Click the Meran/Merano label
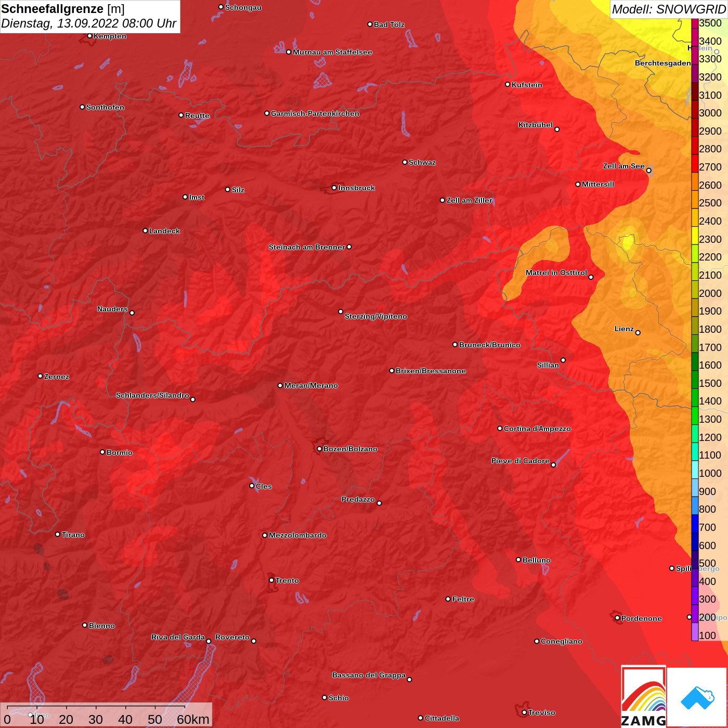 point(311,385)
